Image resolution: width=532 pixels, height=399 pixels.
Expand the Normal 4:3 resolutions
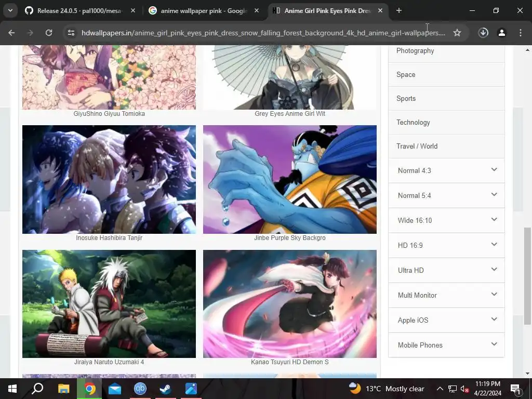[446, 170]
